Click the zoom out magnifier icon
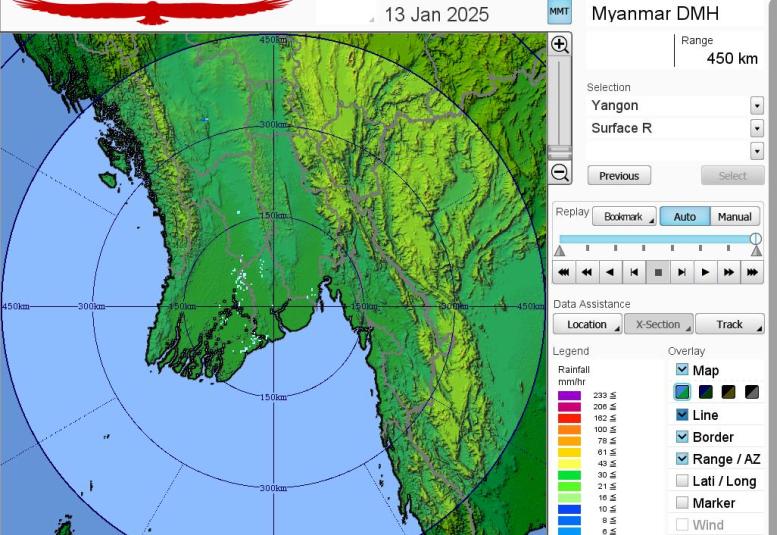This screenshot has height=535, width=780. tap(560, 173)
